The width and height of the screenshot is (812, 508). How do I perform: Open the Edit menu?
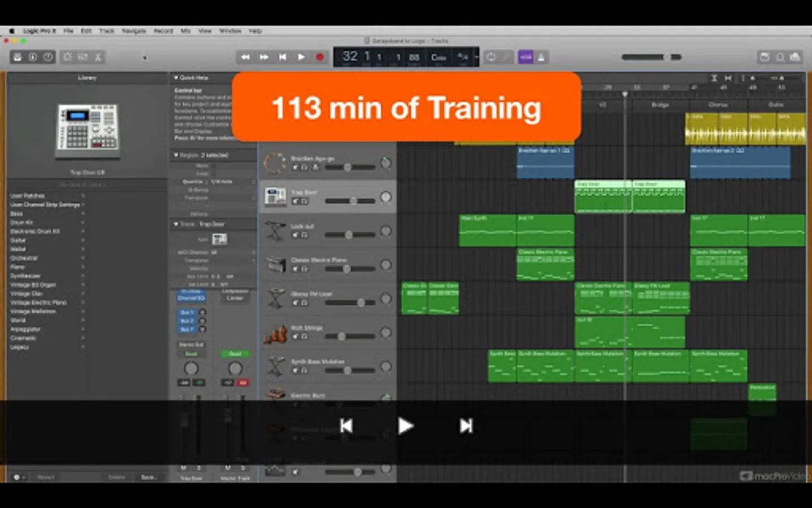coord(86,31)
